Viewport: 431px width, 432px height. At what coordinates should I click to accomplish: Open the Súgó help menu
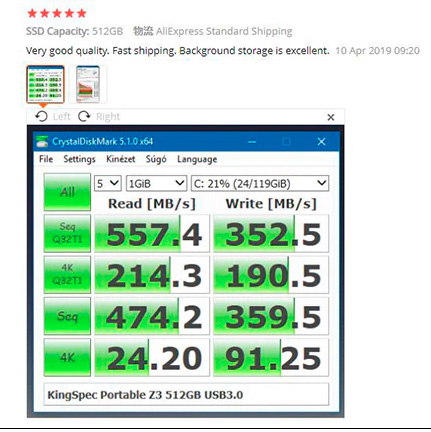pos(156,159)
